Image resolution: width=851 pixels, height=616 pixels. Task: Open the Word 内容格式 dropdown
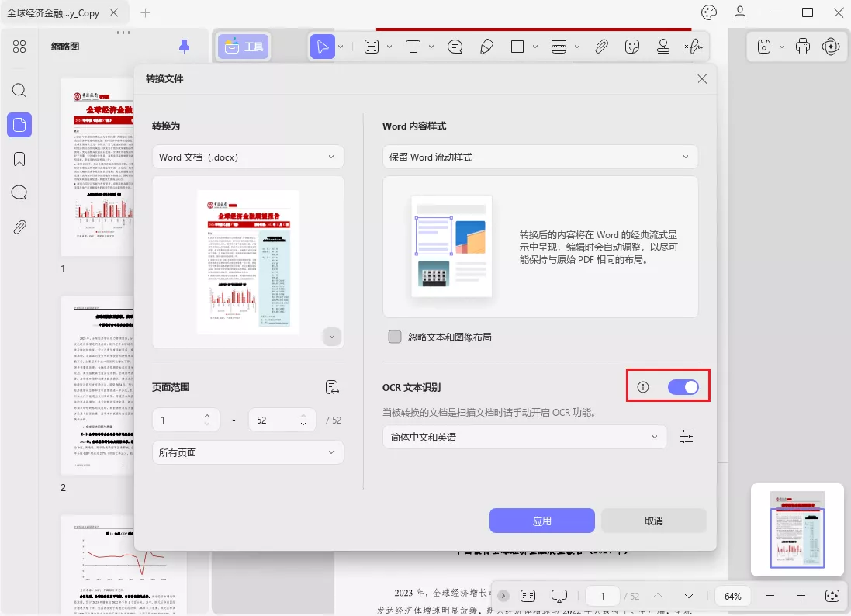[539, 157]
